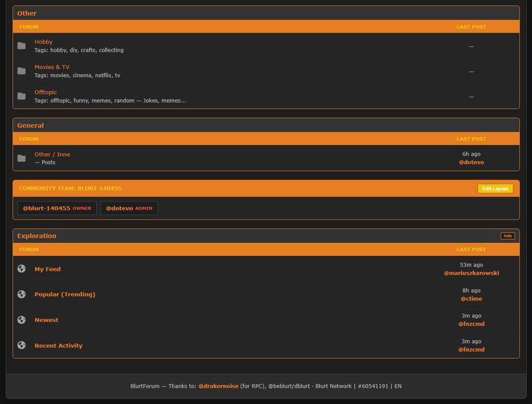Click the EN language label in footer
This screenshot has height=404, width=532.
[x=398, y=386]
